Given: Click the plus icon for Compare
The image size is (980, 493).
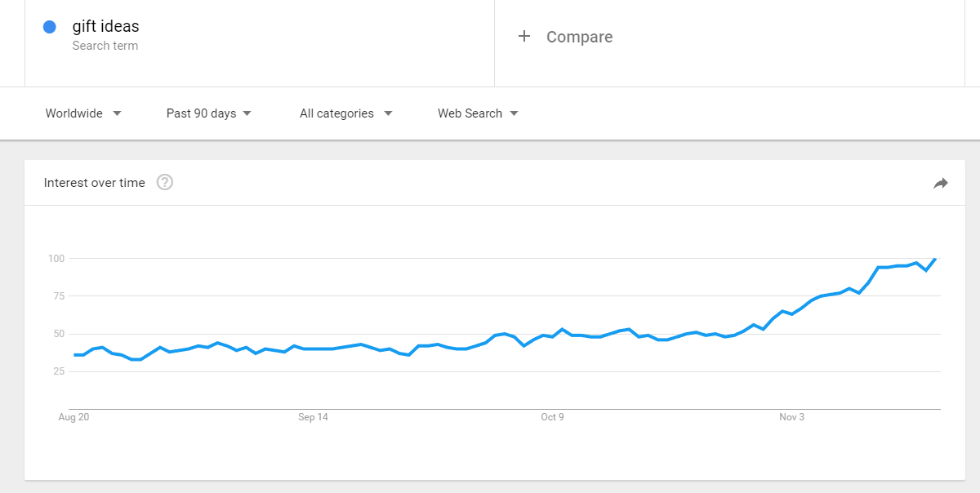Looking at the screenshot, I should (524, 37).
